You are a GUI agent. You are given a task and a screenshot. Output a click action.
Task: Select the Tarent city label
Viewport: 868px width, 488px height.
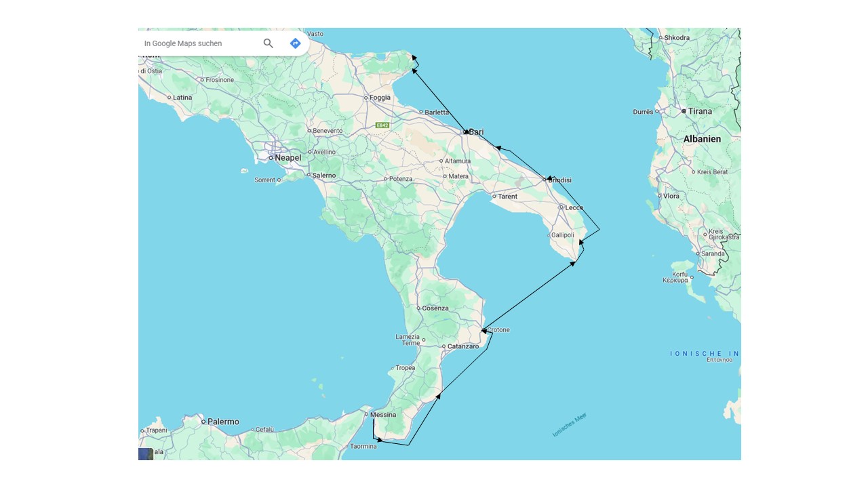tap(508, 197)
